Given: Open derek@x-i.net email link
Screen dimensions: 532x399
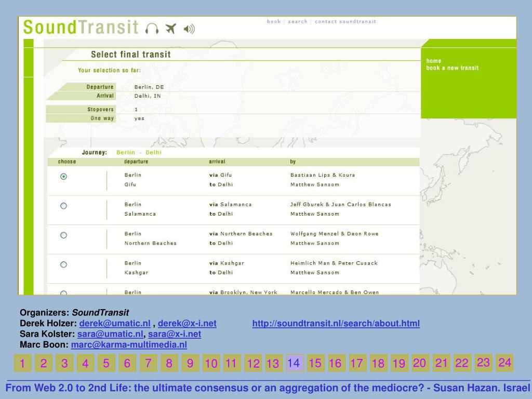Looking at the screenshot, I should 187,323.
